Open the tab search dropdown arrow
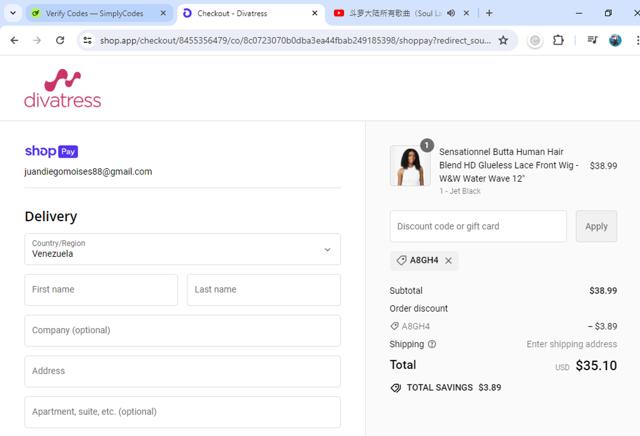Image resolution: width=640 pixels, height=436 pixels. point(13,13)
